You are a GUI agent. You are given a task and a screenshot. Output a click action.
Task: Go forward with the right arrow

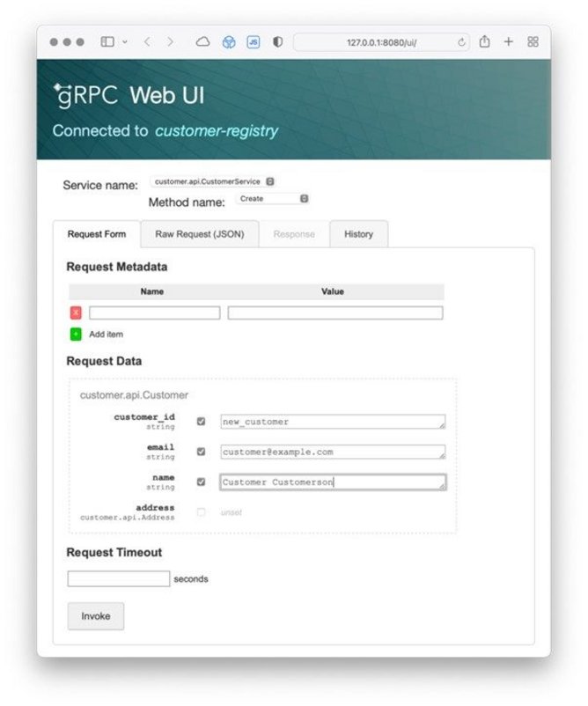[170, 42]
